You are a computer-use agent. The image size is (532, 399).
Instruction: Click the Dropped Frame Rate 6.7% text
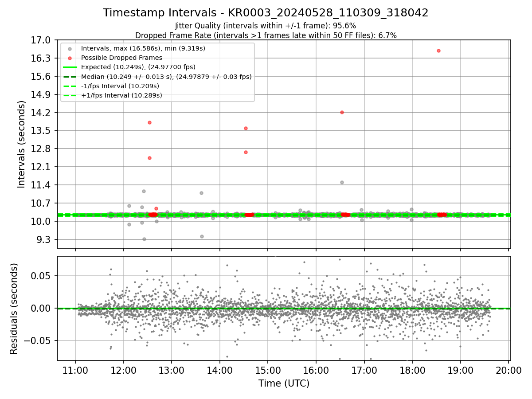[266, 35]
